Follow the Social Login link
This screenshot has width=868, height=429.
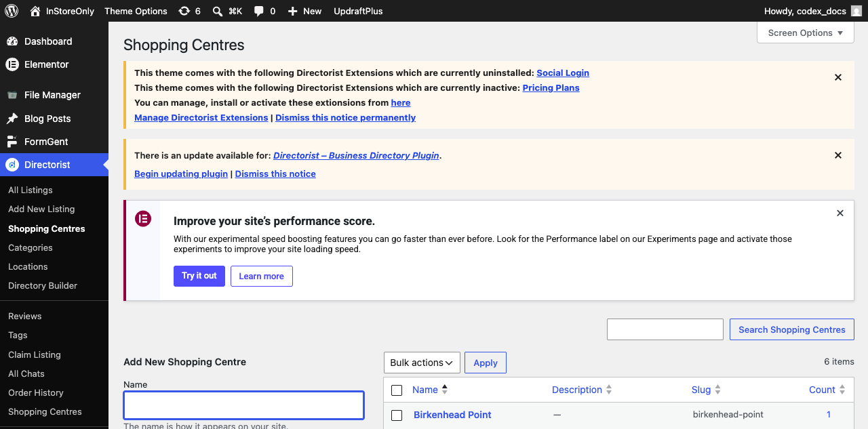coord(563,73)
